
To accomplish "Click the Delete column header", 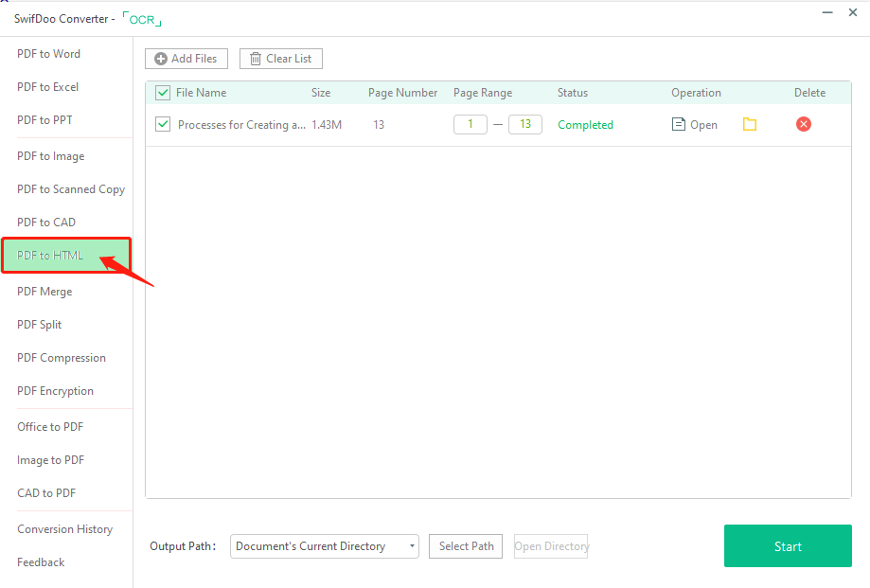I will pyautogui.click(x=809, y=93).
